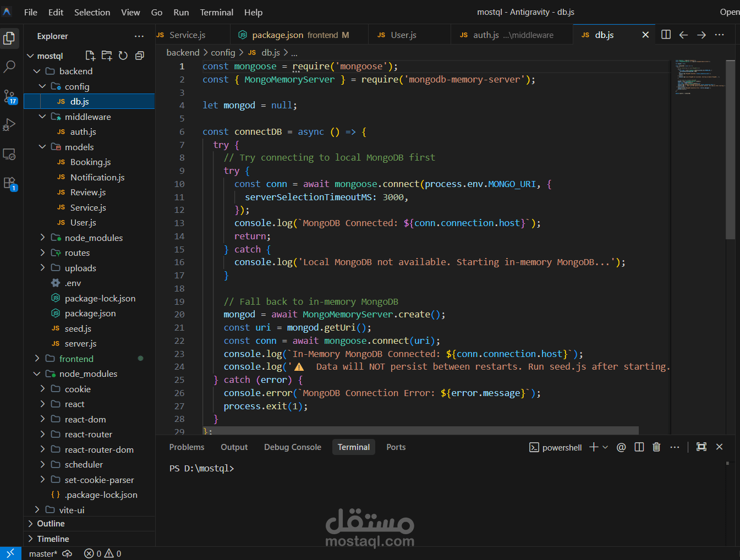This screenshot has width=740, height=560.
Task: Toggle maximized size of terminal panel
Action: coord(701,447)
